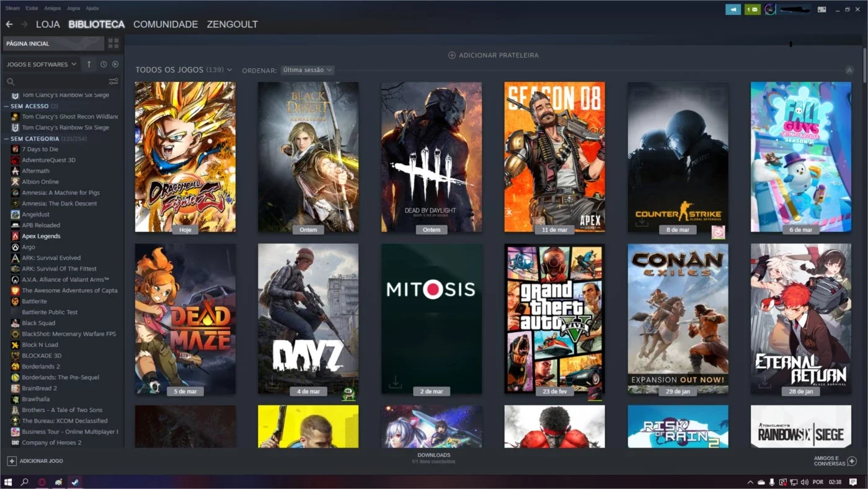
Task: Open Dead by Daylight cover
Action: (x=432, y=157)
